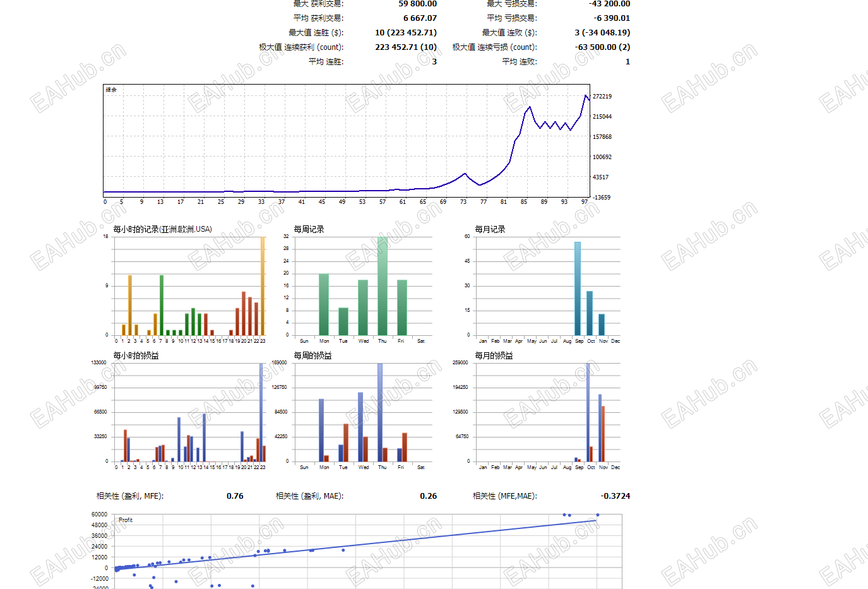Click the "157868" axis value on the balance chart
868x589 pixels.
pyautogui.click(x=602, y=137)
